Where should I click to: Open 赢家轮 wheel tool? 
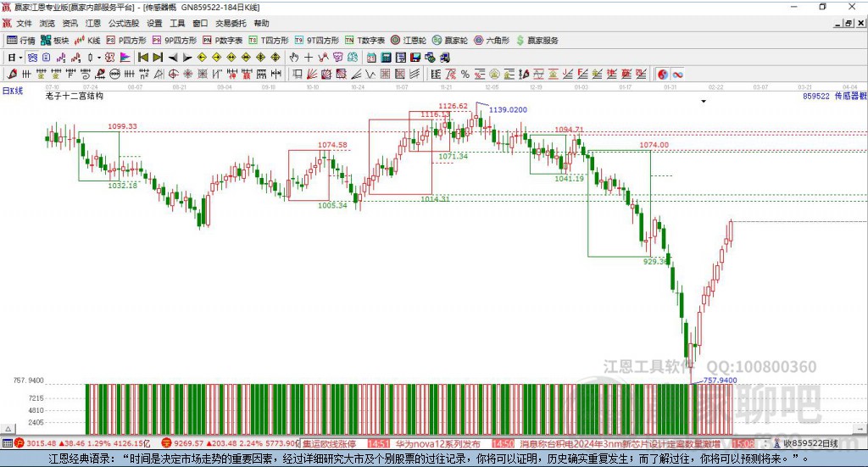(x=450, y=41)
